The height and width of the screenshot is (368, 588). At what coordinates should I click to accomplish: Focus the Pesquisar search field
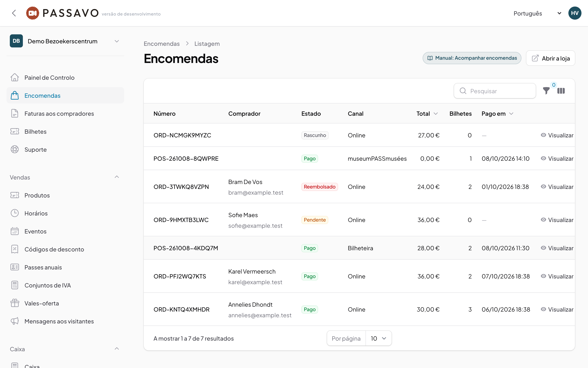point(495,91)
